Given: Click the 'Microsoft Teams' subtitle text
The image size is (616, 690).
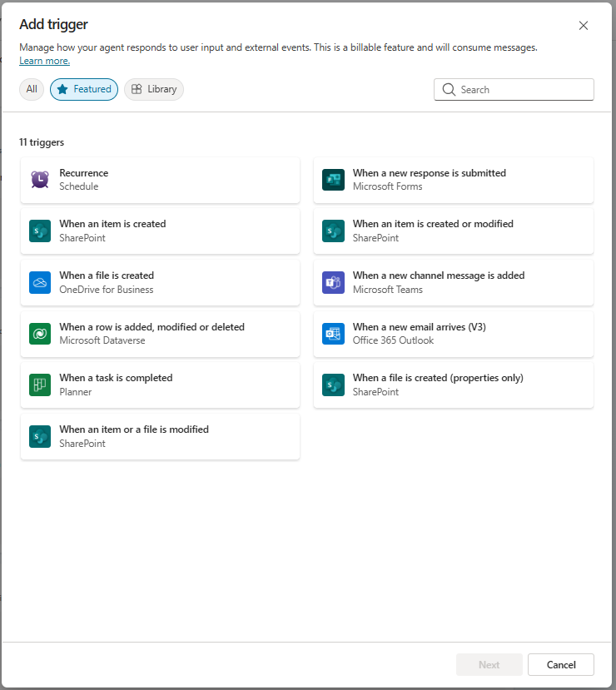Looking at the screenshot, I should click(x=388, y=290).
